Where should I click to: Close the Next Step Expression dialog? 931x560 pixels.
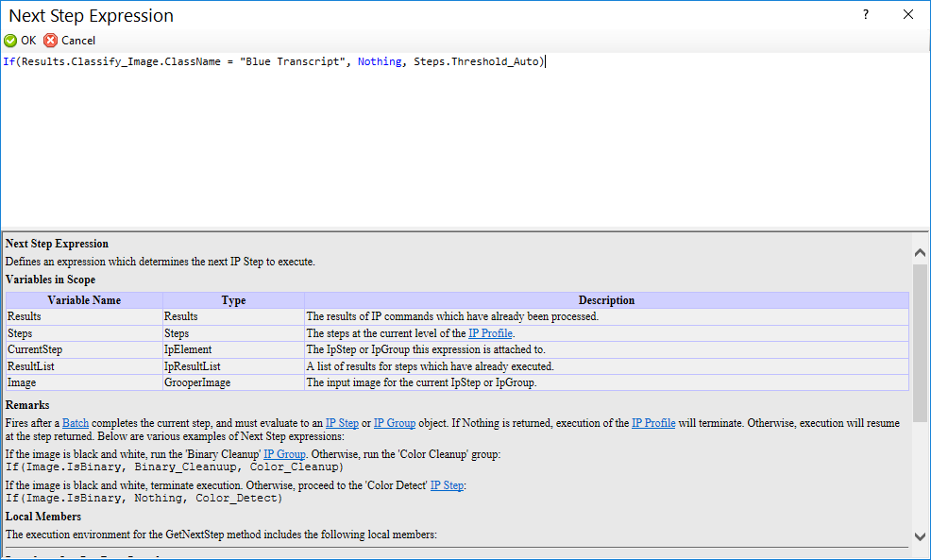[x=908, y=15]
